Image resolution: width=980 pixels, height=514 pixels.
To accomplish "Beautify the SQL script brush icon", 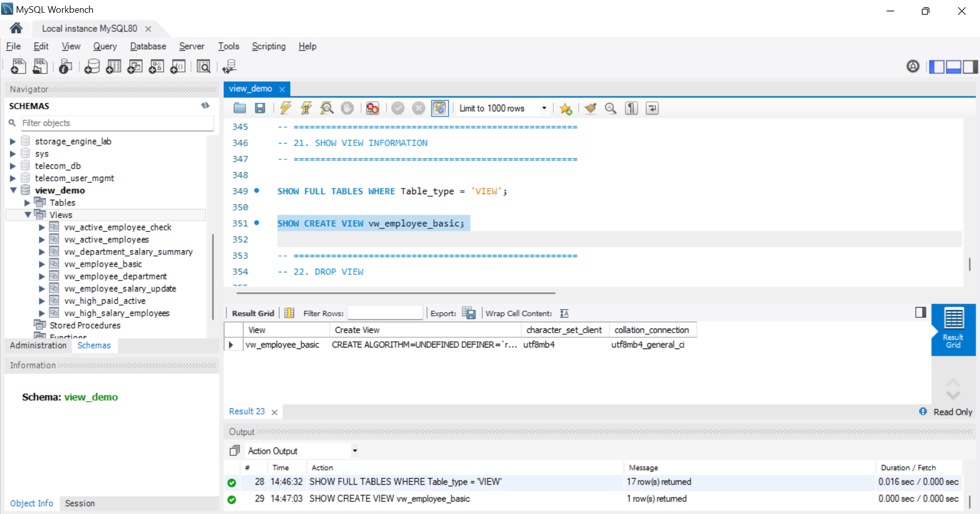I will 590,108.
